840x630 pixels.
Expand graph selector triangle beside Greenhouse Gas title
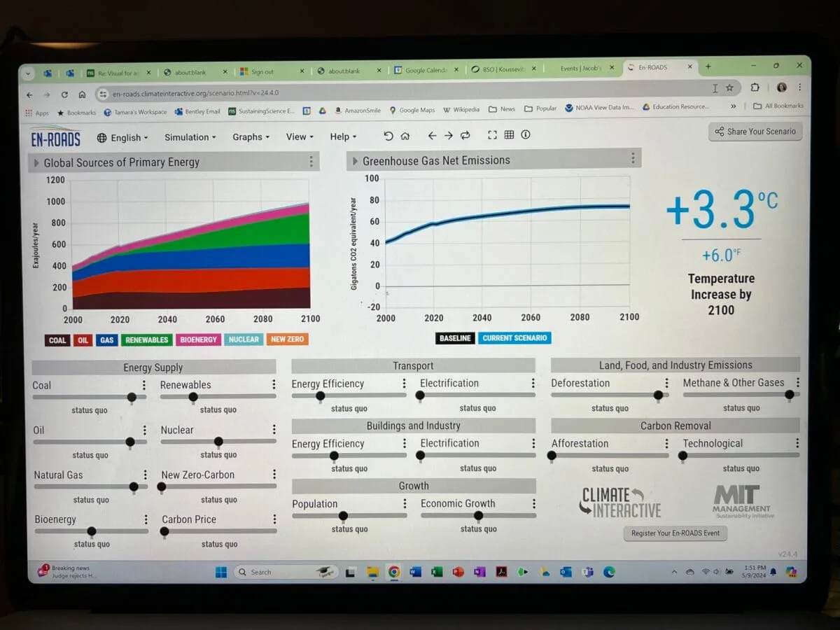point(355,160)
